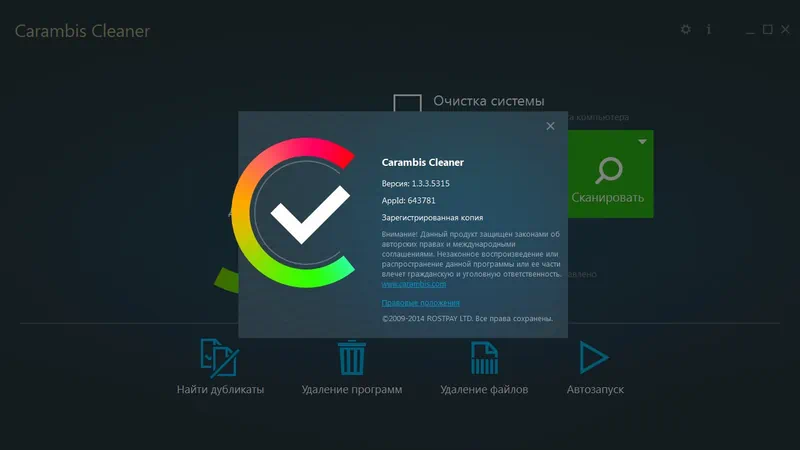Click the Зарегистрированная копия text

click(432, 217)
